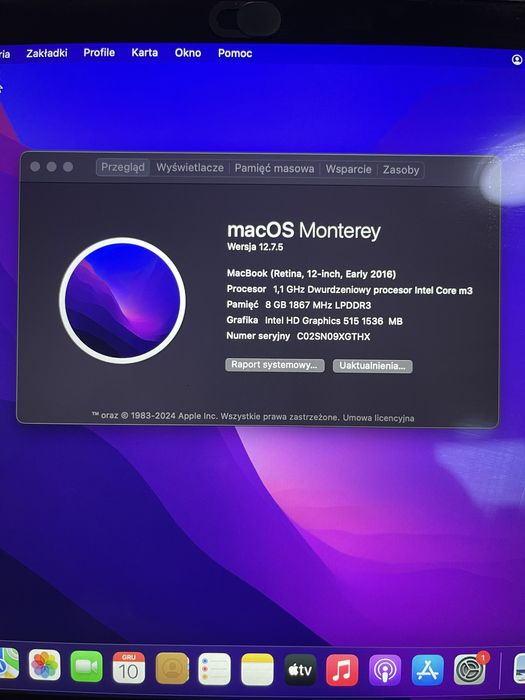Open the Umowa licencyjna link
The width and height of the screenshot is (525, 700).
coord(379,418)
